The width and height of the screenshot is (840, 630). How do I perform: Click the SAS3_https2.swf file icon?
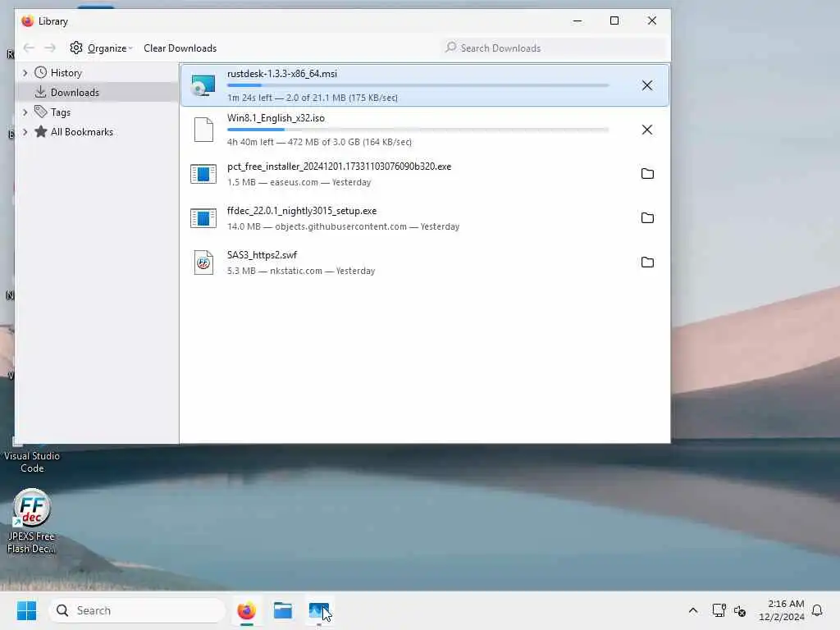tap(203, 262)
